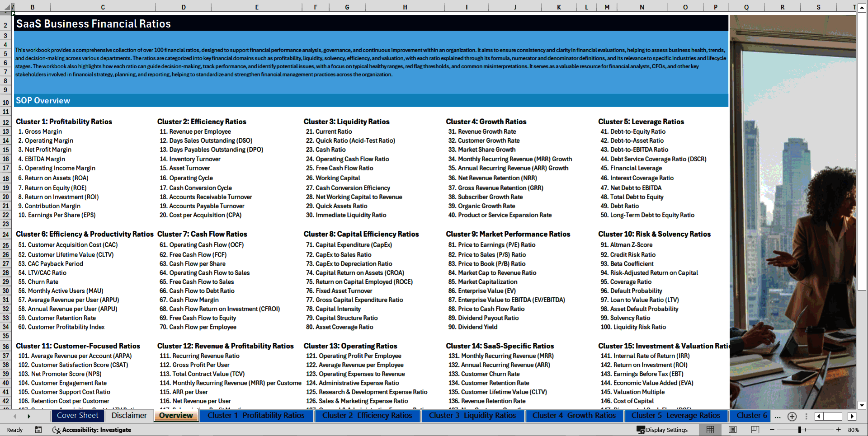The width and height of the screenshot is (868, 436).
Task: Open Display Settings in the status bar
Action: [663, 430]
